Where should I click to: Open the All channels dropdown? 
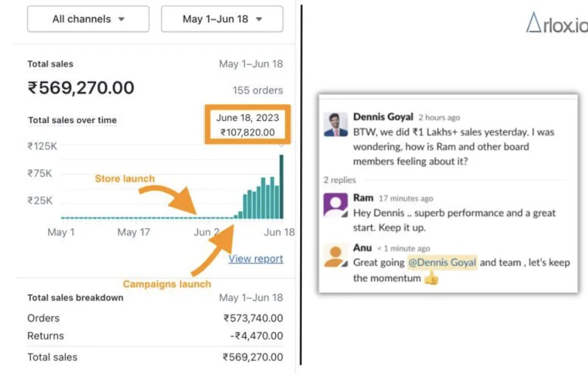pyautogui.click(x=88, y=19)
